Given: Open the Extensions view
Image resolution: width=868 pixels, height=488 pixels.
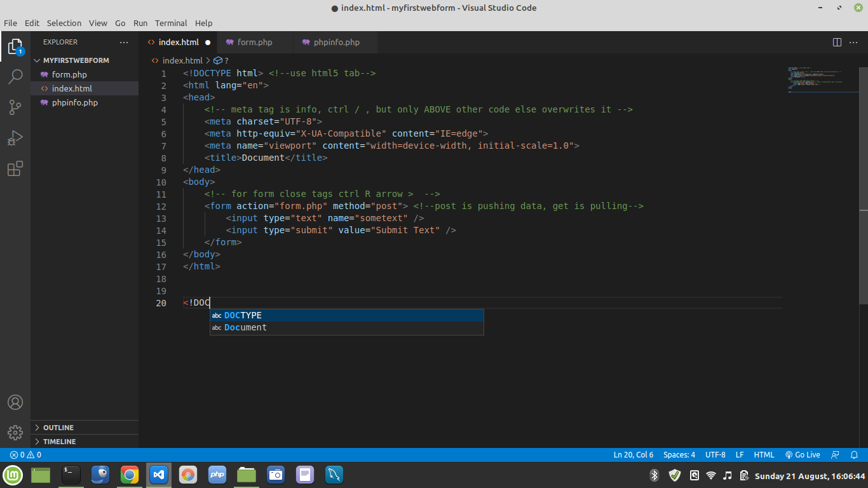Looking at the screenshot, I should click(15, 168).
